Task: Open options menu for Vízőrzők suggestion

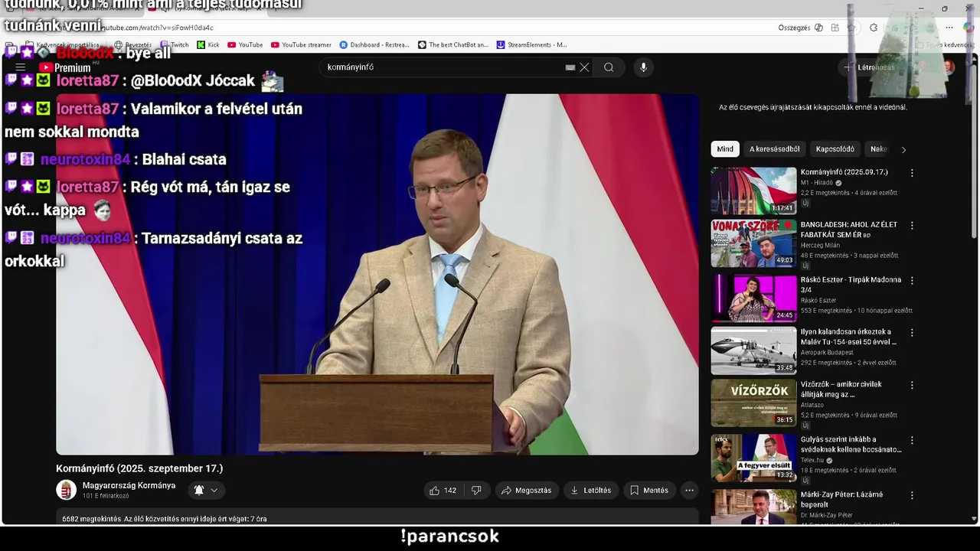Action: [x=912, y=386]
